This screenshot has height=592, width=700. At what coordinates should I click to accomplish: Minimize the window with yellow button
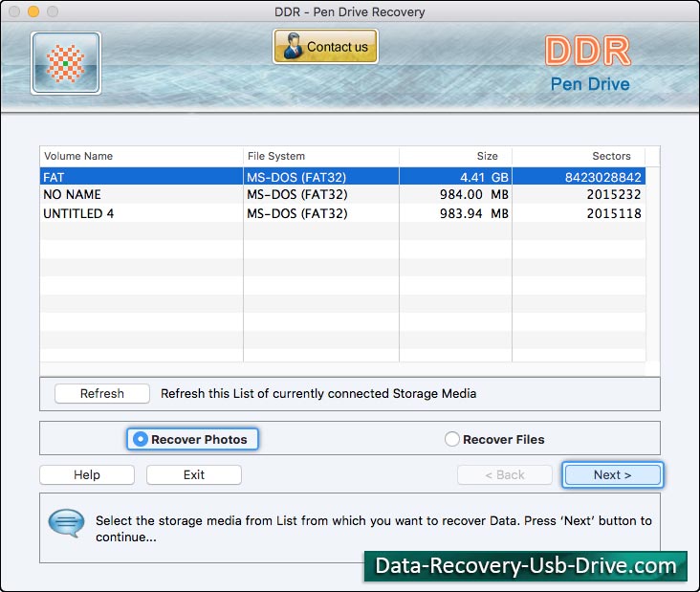point(33,11)
